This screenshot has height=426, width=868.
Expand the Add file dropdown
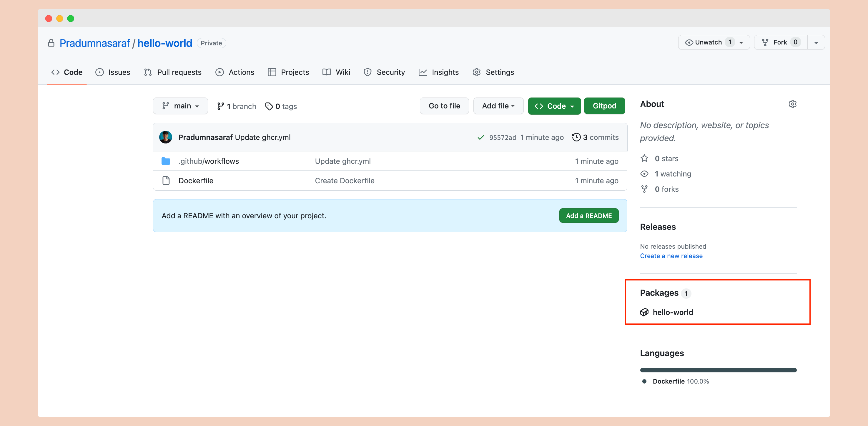tap(498, 106)
